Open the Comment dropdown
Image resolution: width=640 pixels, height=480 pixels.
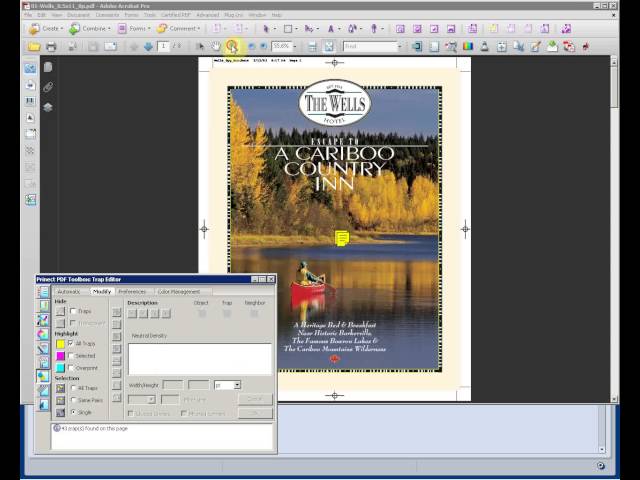[179, 29]
